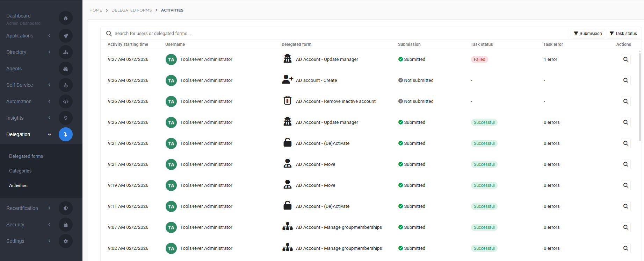This screenshot has width=644, height=261.
Task: Open the Submission filter
Action: pyautogui.click(x=588, y=34)
